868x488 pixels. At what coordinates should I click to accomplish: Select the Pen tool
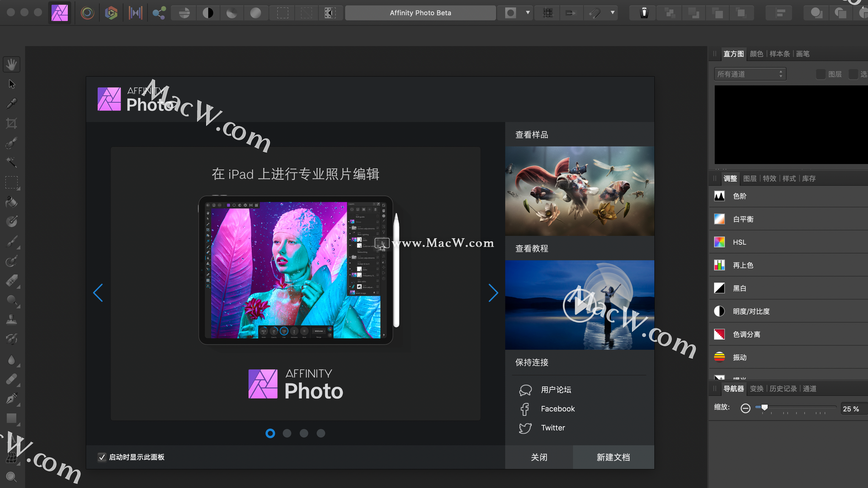[12, 399]
